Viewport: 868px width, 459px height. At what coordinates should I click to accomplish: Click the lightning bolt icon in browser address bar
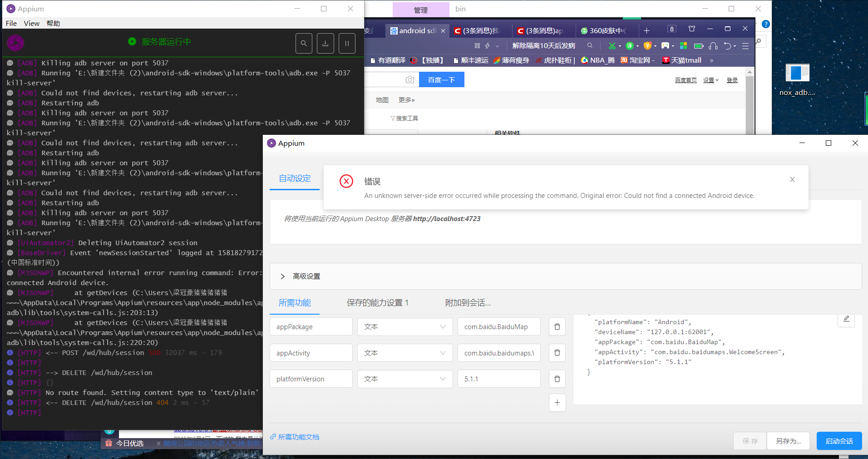(x=487, y=46)
